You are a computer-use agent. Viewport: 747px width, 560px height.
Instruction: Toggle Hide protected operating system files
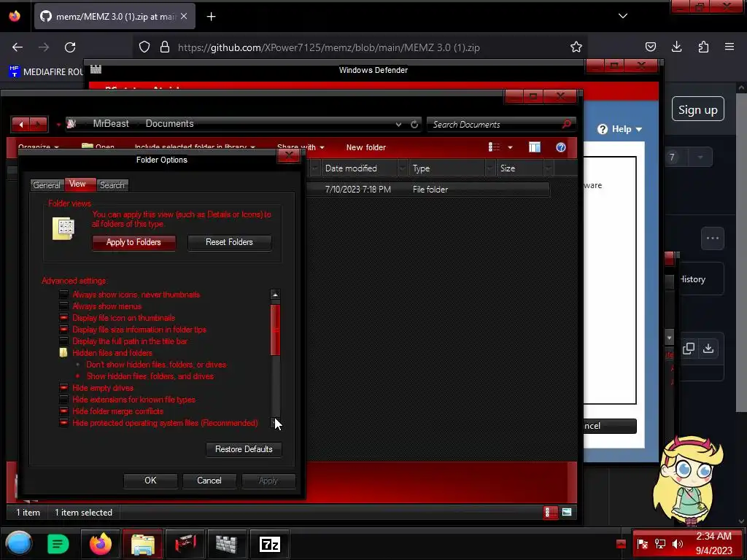(x=63, y=423)
